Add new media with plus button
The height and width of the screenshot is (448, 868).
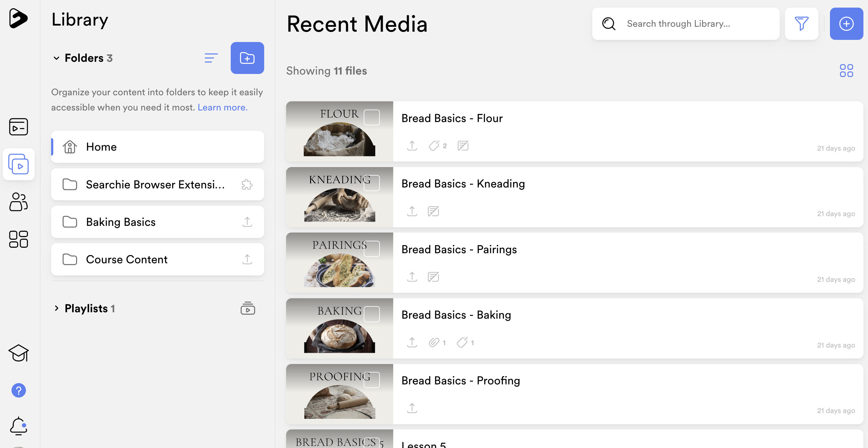click(846, 23)
